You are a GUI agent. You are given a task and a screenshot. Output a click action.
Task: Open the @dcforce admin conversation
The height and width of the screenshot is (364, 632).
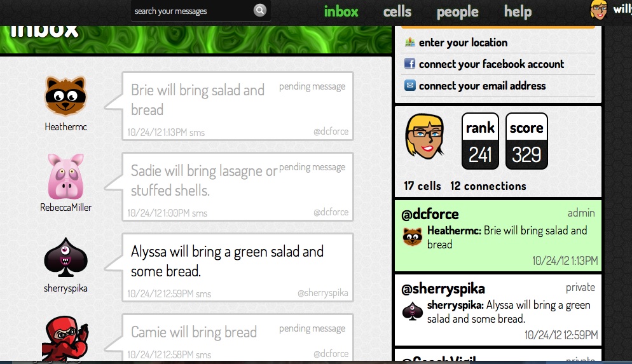tap(498, 236)
